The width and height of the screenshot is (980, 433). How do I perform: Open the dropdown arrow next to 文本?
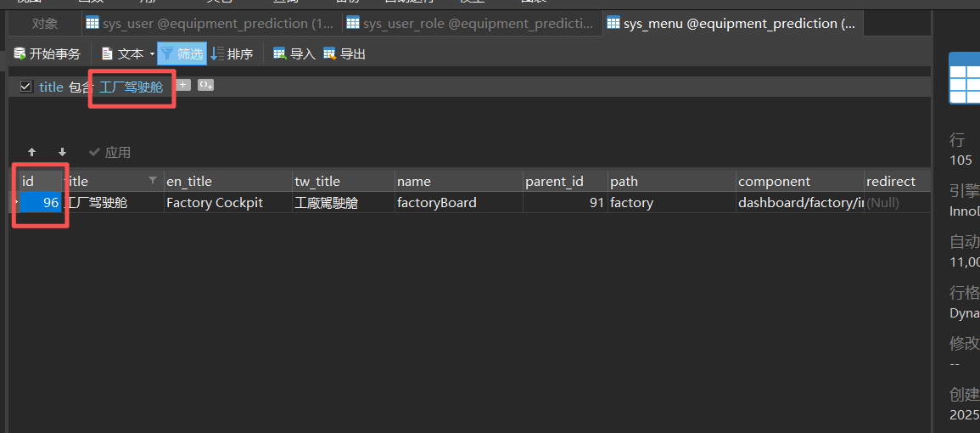pyautogui.click(x=152, y=54)
